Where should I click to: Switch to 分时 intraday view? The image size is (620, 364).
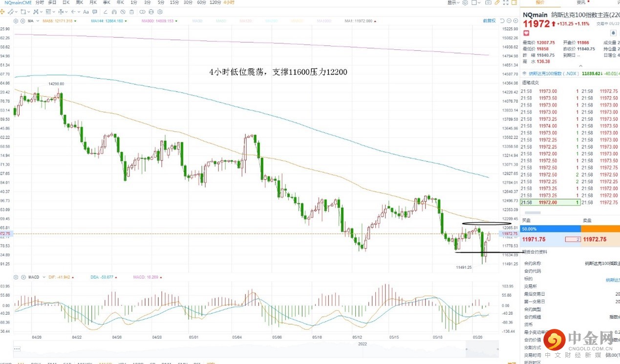pos(40,2)
